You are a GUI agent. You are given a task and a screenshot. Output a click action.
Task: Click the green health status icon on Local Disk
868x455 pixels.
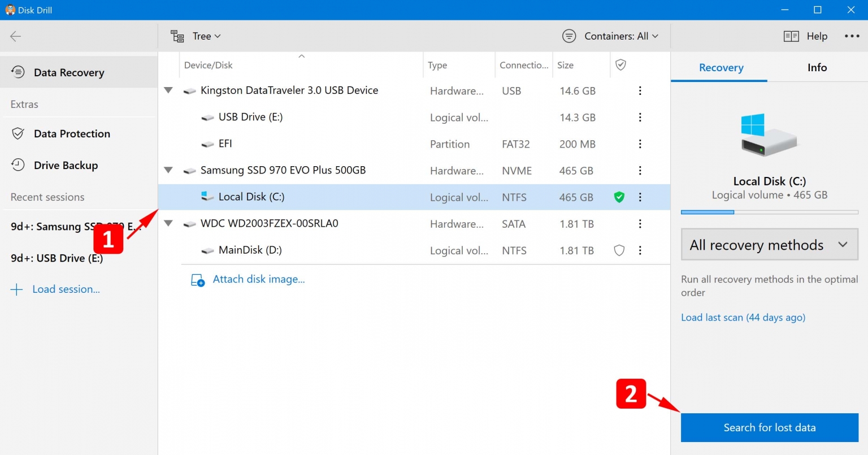click(x=619, y=197)
